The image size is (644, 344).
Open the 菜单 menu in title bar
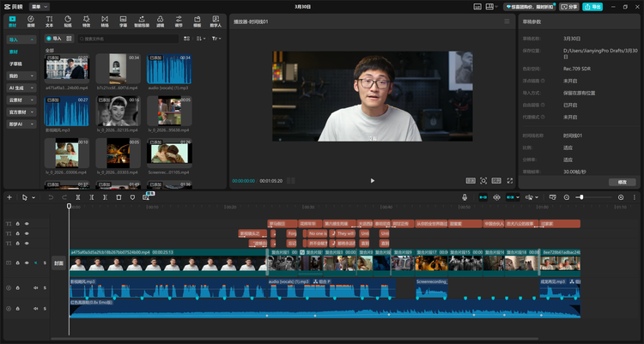[x=39, y=7]
